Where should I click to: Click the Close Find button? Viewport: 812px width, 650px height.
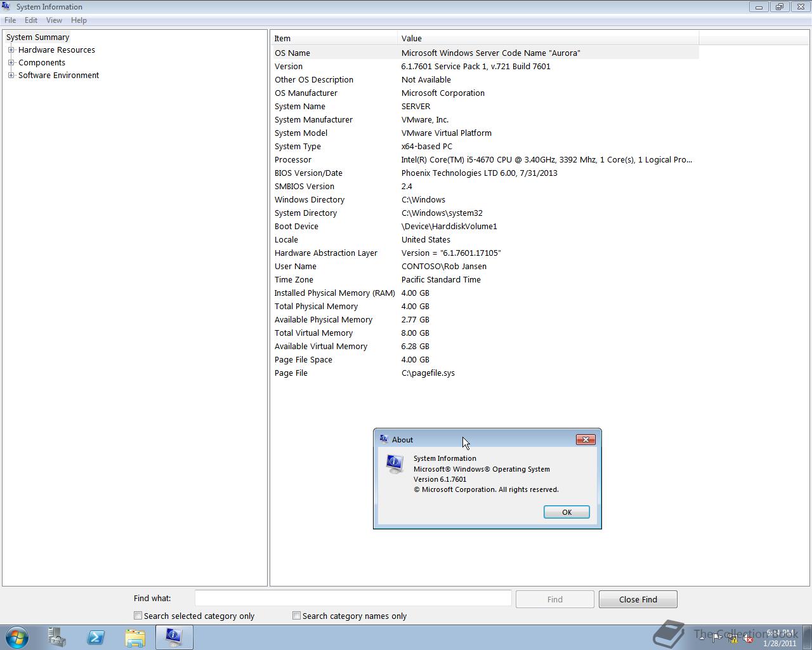coord(638,599)
